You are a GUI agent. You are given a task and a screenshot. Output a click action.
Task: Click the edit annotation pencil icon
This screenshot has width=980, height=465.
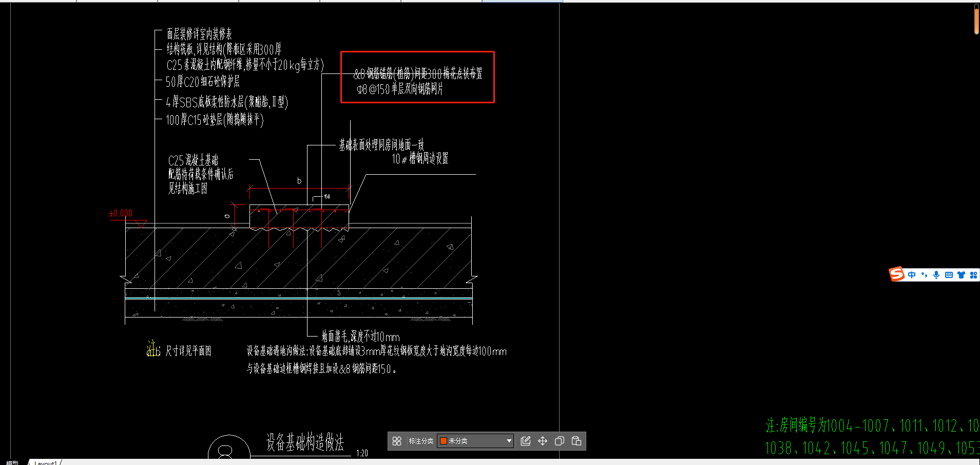(526, 441)
